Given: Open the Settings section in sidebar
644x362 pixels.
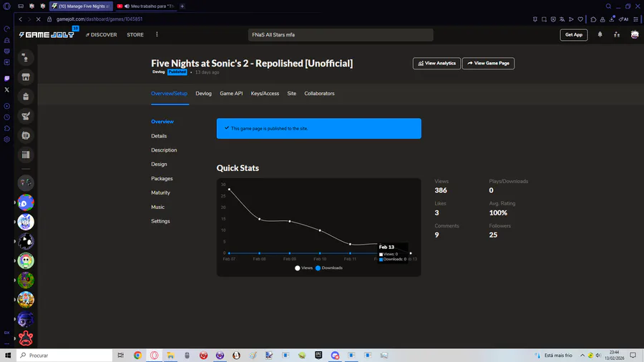Looking at the screenshot, I should 160,221.
